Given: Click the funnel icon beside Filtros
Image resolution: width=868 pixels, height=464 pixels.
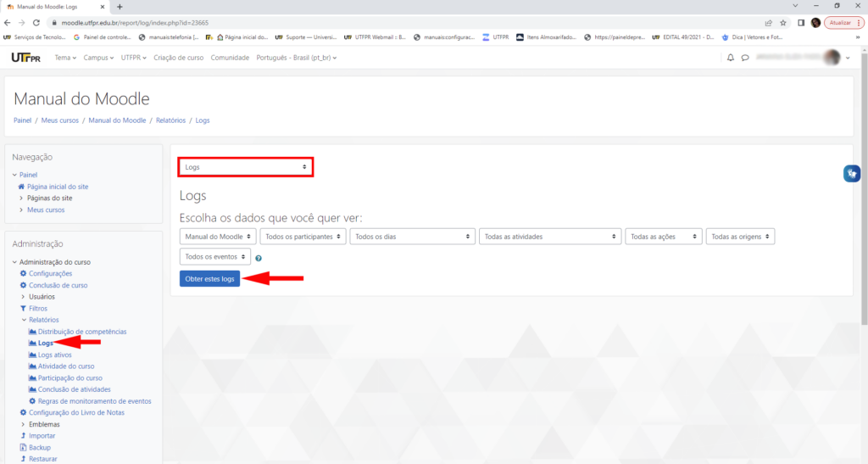Looking at the screenshot, I should click(x=23, y=309).
